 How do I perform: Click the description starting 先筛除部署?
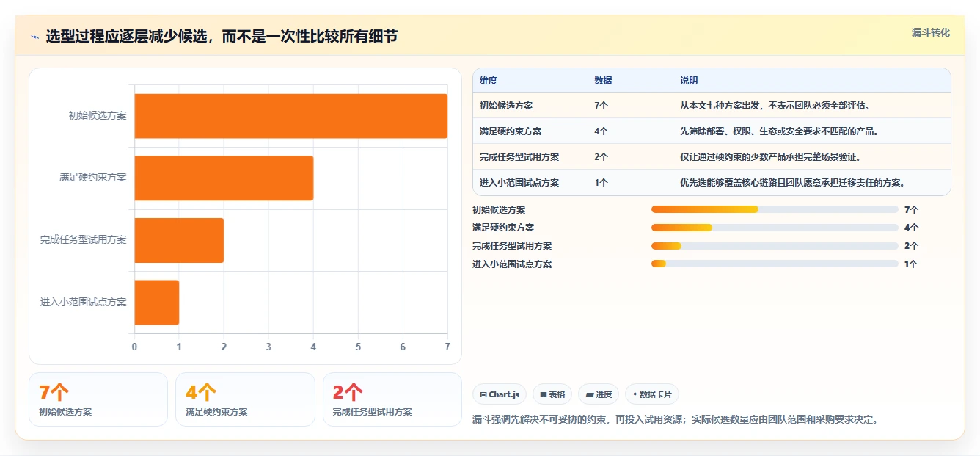tap(779, 131)
